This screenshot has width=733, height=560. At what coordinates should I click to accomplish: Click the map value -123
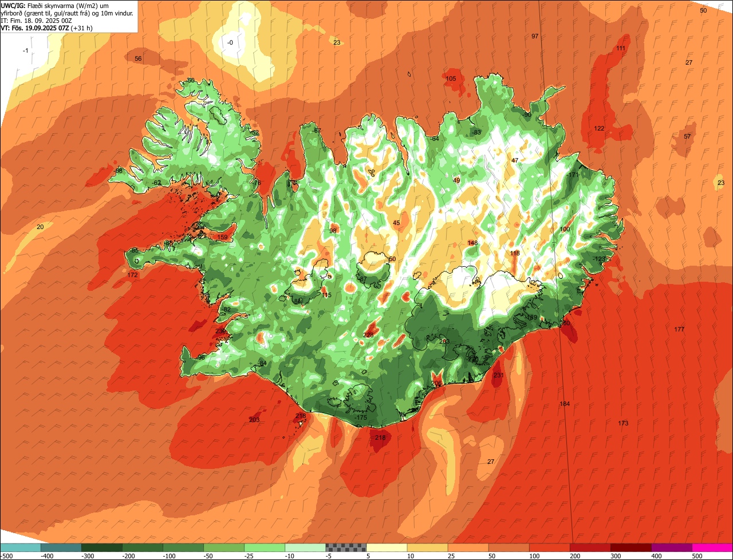point(599,259)
